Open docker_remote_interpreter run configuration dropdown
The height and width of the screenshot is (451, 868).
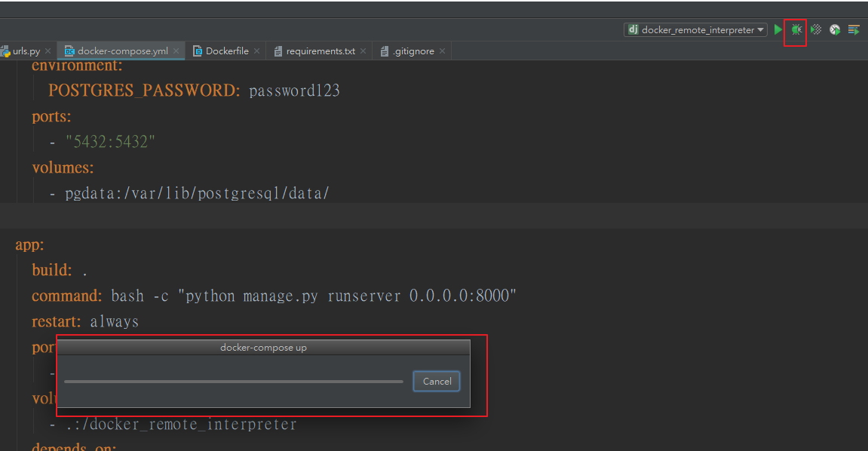click(x=695, y=30)
